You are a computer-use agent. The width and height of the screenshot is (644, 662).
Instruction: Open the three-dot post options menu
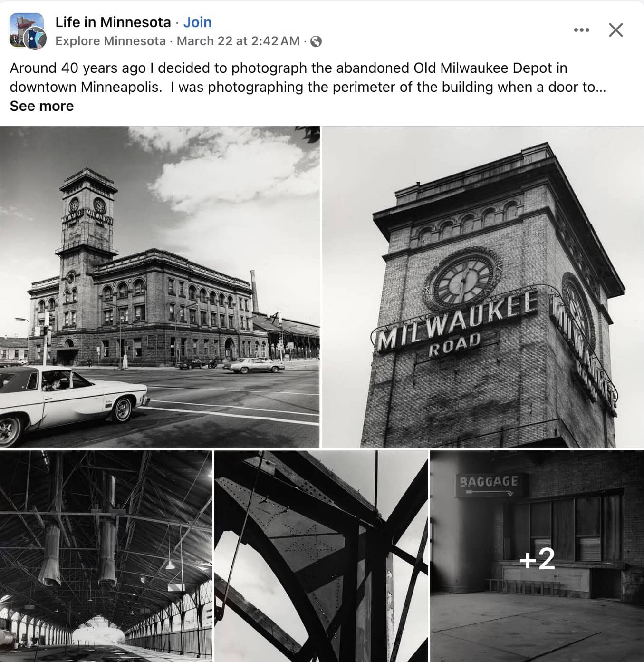tap(581, 30)
